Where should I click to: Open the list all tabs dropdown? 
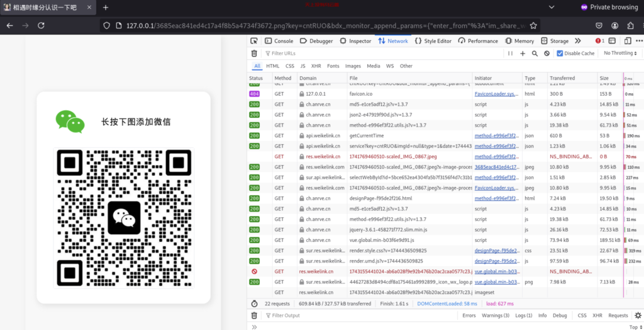[552, 8]
